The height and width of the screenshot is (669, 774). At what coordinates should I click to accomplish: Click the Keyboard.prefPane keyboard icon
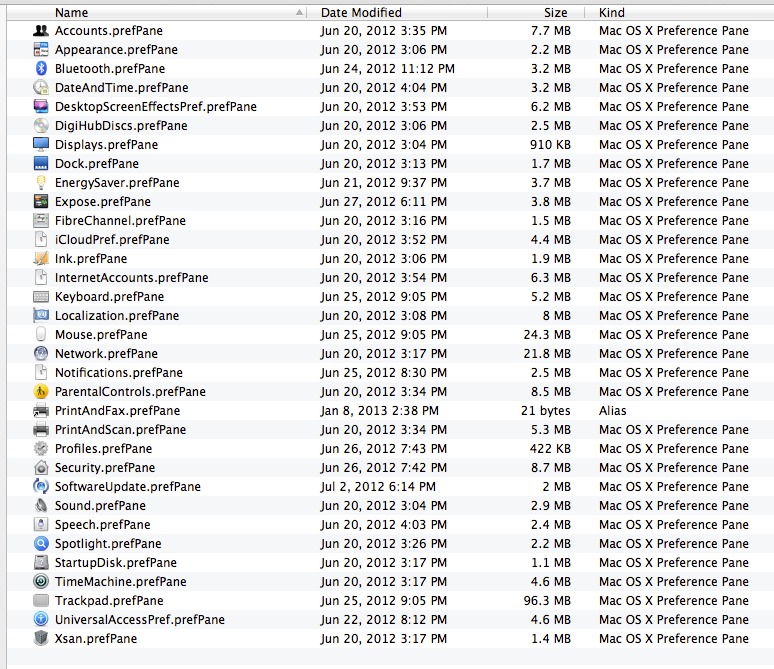[41, 297]
